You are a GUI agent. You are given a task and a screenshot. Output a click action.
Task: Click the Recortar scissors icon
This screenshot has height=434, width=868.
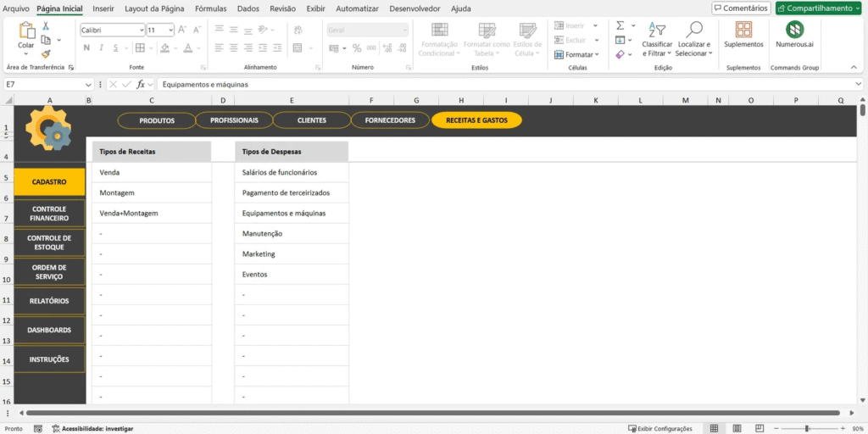pyautogui.click(x=46, y=26)
